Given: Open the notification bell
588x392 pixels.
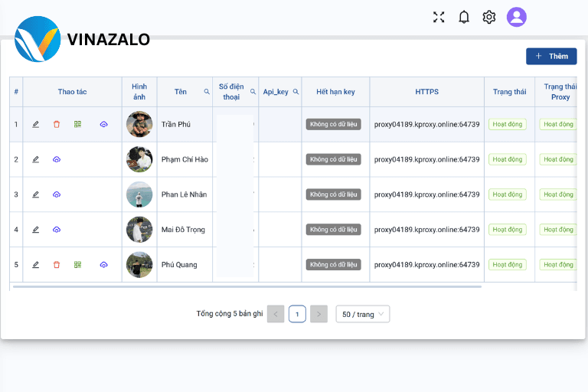Looking at the screenshot, I should 464,17.
